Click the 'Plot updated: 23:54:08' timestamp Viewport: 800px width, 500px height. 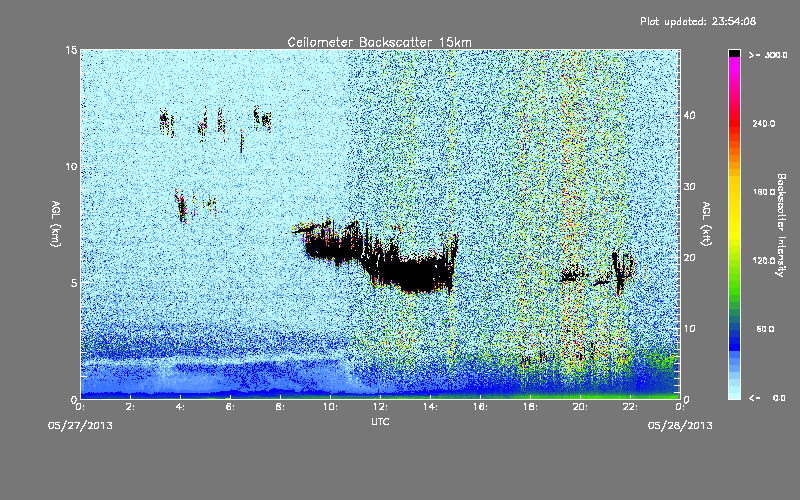[698, 21]
